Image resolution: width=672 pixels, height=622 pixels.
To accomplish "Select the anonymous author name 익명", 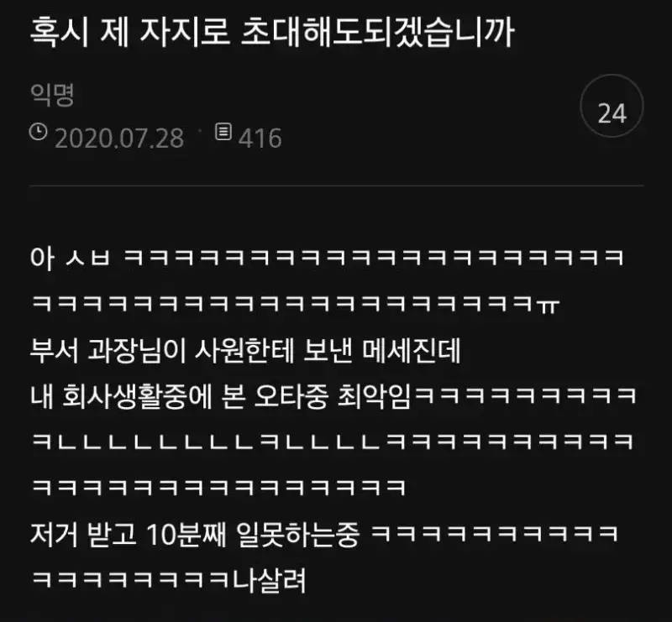I will [x=52, y=95].
